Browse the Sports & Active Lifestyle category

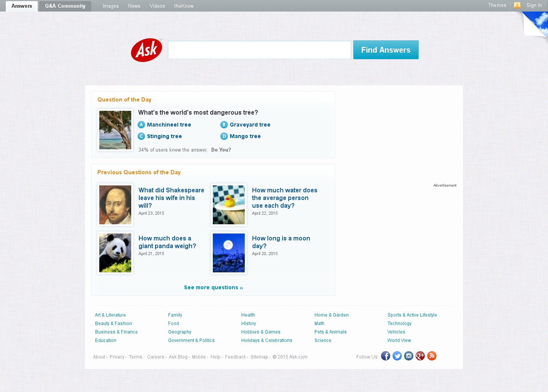point(412,315)
